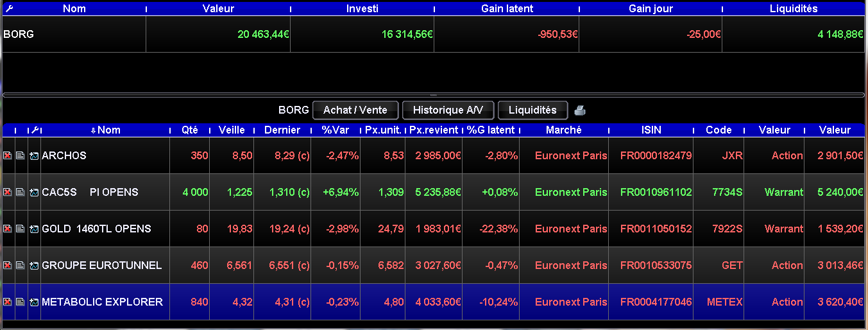The height and width of the screenshot is (330, 868).
Task: Click the 19,24 (c) last price cell
Action: [283, 229]
